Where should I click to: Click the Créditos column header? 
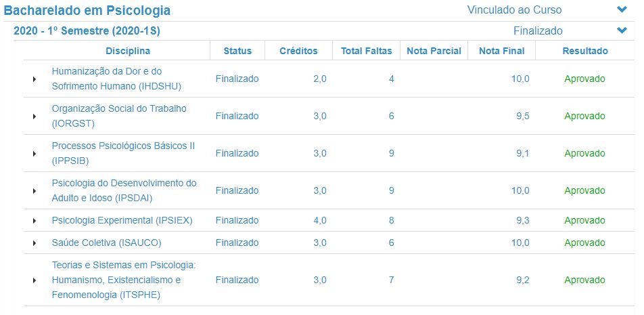click(298, 51)
